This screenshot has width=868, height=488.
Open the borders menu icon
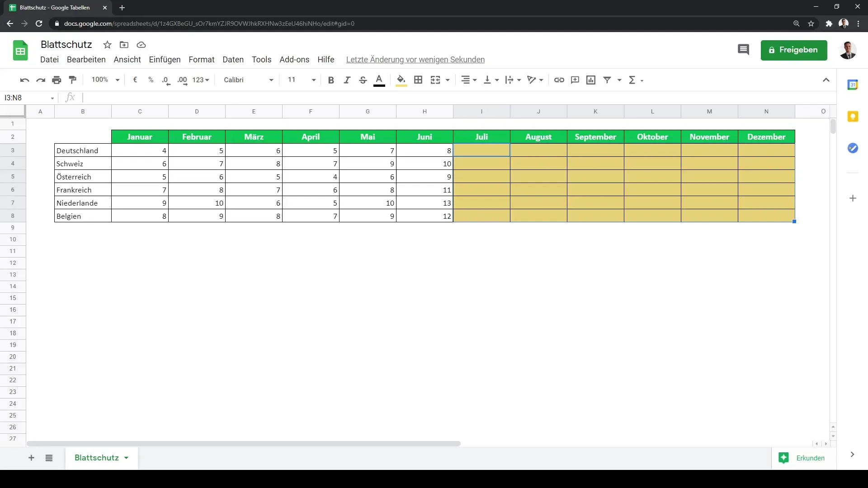[418, 80]
